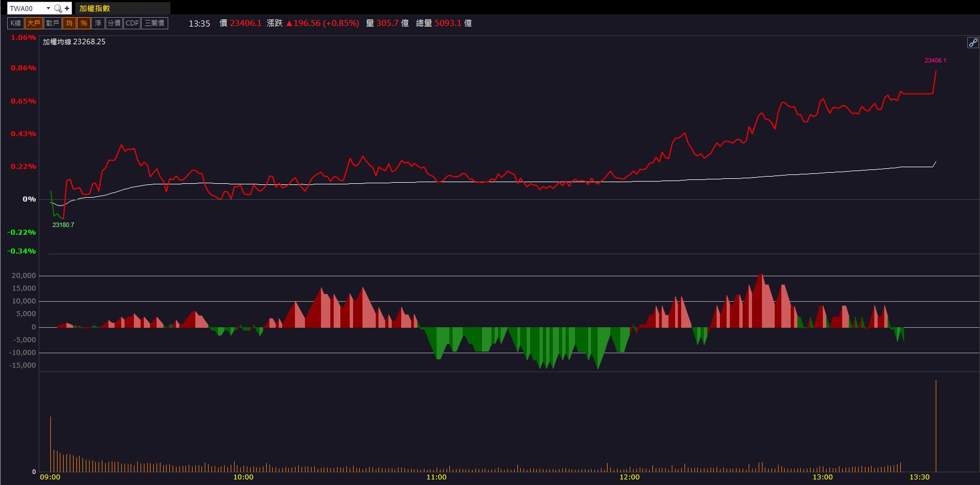The height and width of the screenshot is (485, 980).
Task: Click the -15,000 axis label
Action: (22, 365)
